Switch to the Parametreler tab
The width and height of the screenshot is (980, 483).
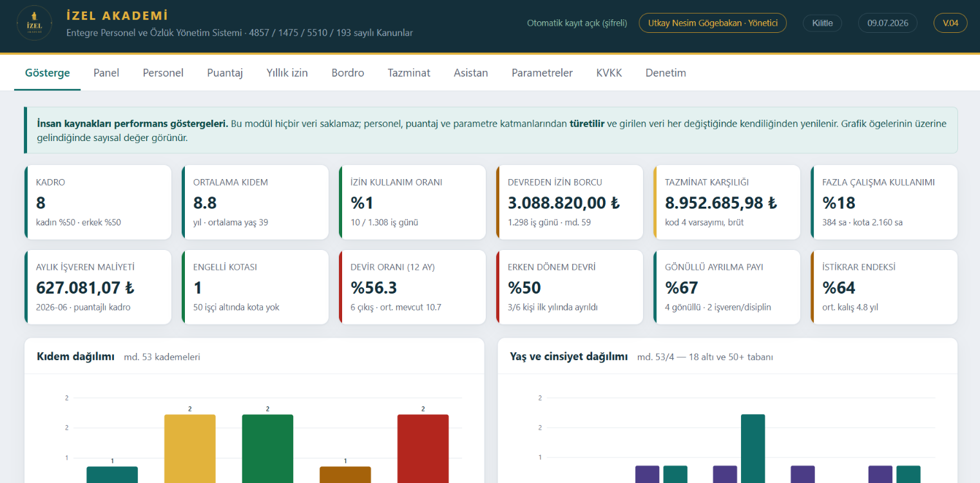click(542, 73)
